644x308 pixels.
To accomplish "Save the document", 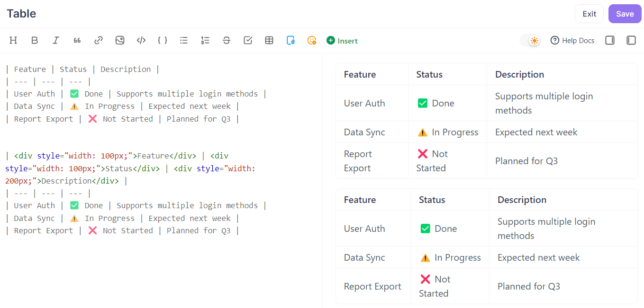I will point(625,14).
